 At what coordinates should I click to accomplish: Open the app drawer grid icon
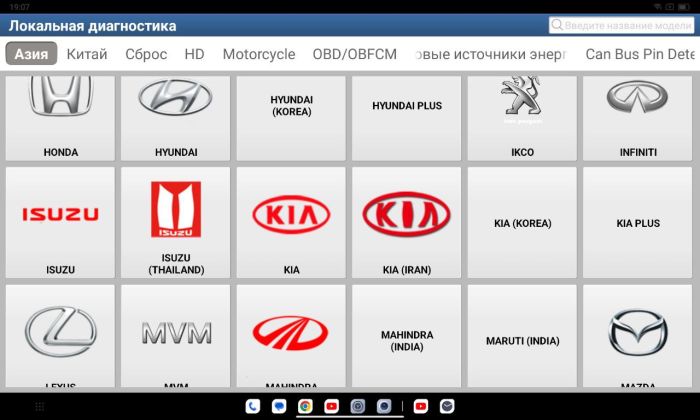coord(39,406)
